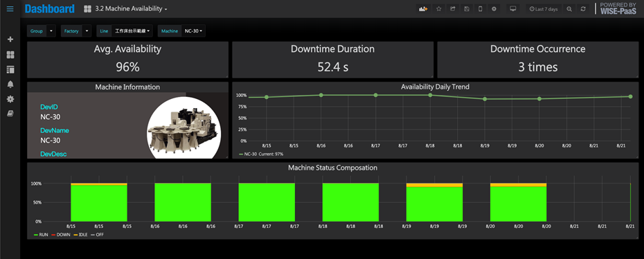Click the Machine Status Composition panel title
The width and height of the screenshot is (644, 259).
[x=332, y=168]
